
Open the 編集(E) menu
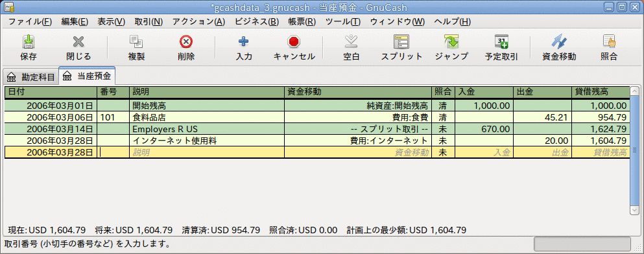coord(75,22)
